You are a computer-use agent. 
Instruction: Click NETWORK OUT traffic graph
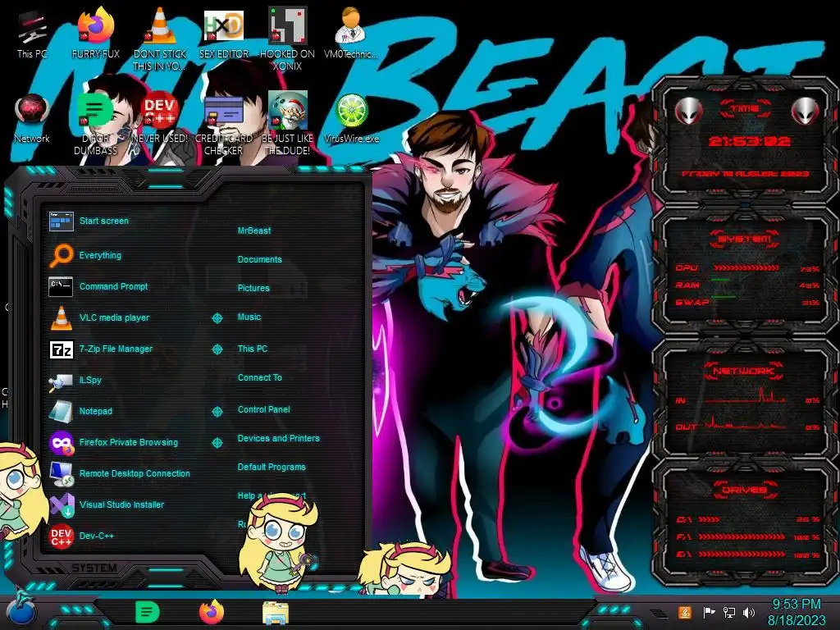(x=745, y=422)
